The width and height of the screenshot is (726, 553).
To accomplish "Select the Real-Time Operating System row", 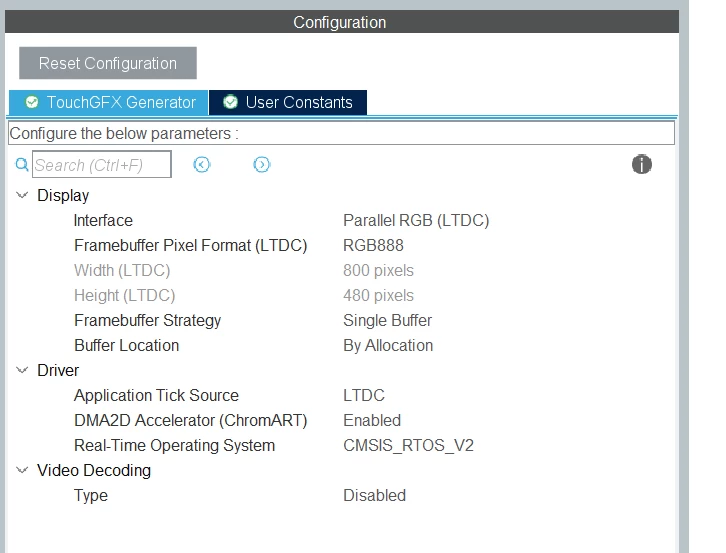I will (342, 446).
